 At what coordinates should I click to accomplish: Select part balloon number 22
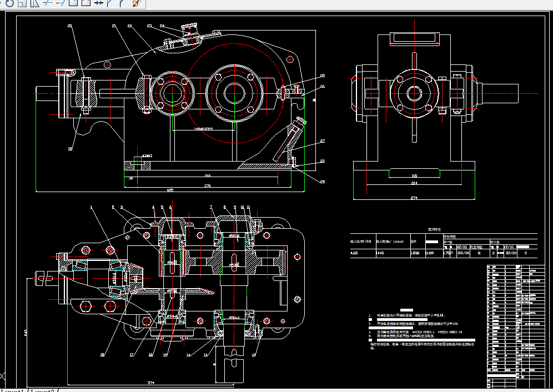tap(129, 26)
